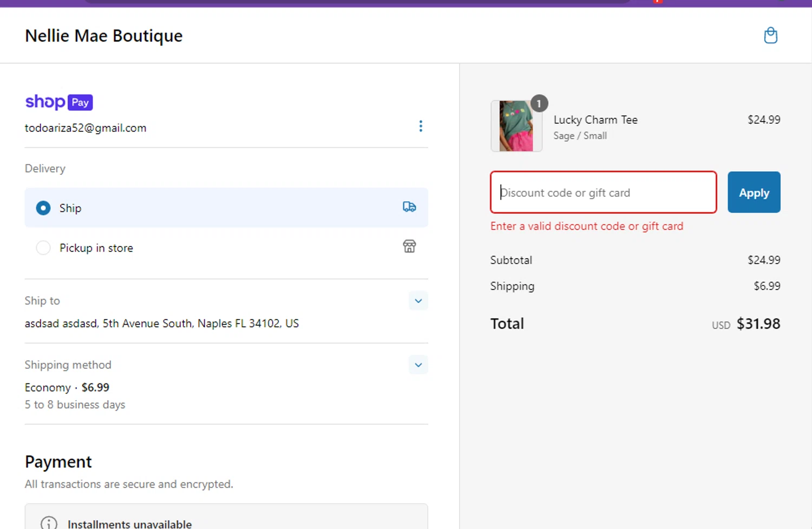Expand the Shipping method section
The width and height of the screenshot is (812, 529).
tap(418, 365)
